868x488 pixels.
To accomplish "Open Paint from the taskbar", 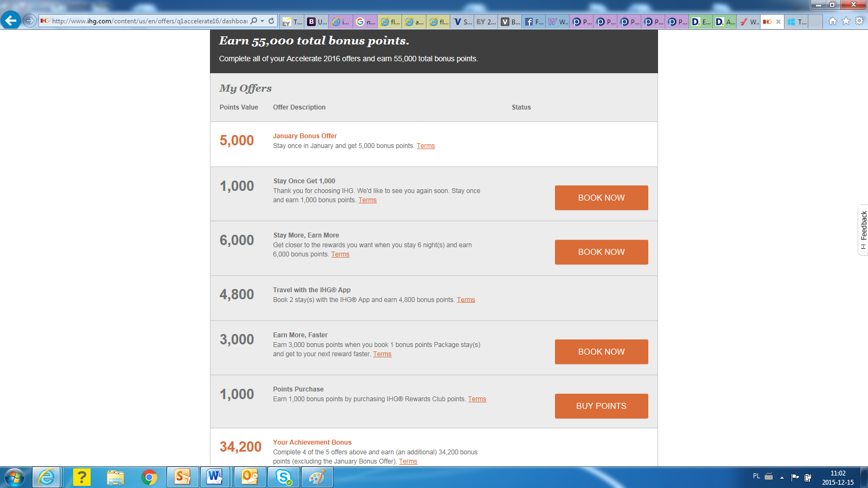I will pos(317,478).
